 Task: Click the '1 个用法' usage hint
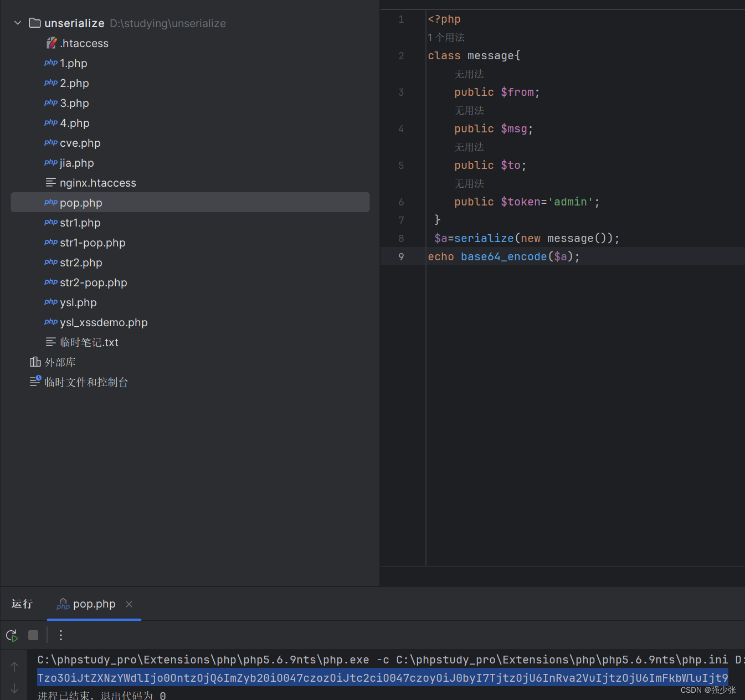[446, 38]
